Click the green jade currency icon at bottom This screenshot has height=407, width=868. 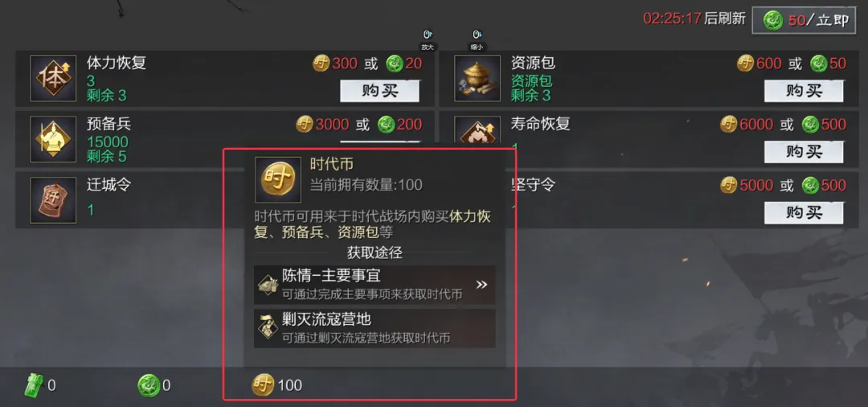pos(149,384)
